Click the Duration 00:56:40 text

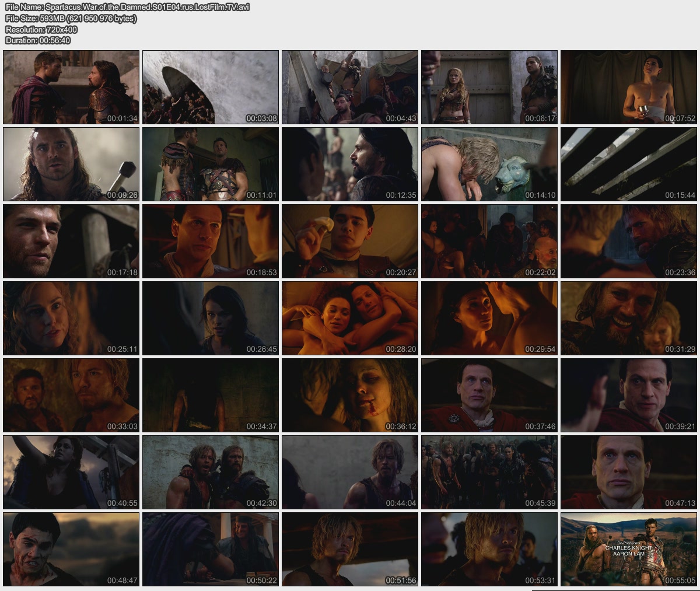pyautogui.click(x=38, y=40)
